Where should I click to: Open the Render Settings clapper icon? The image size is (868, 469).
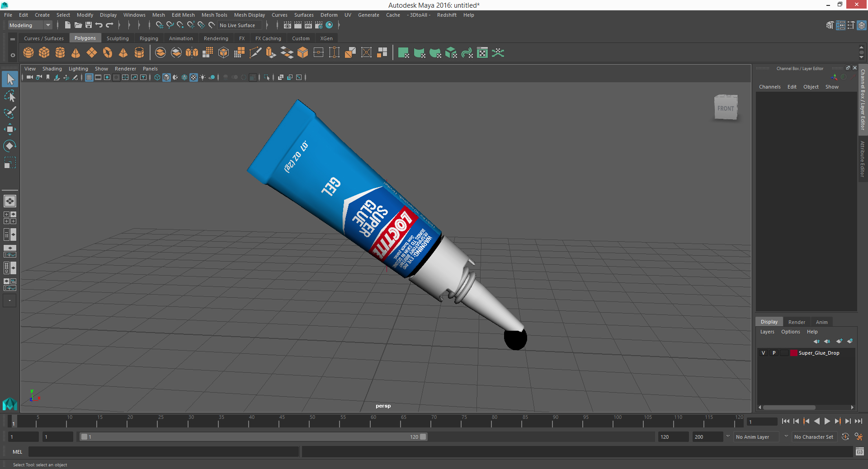(319, 25)
